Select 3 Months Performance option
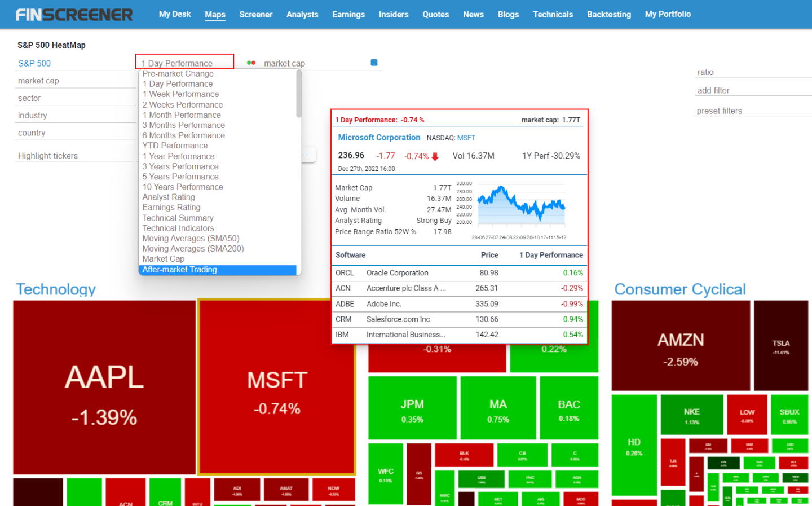This screenshot has width=812, height=506. click(x=218, y=125)
